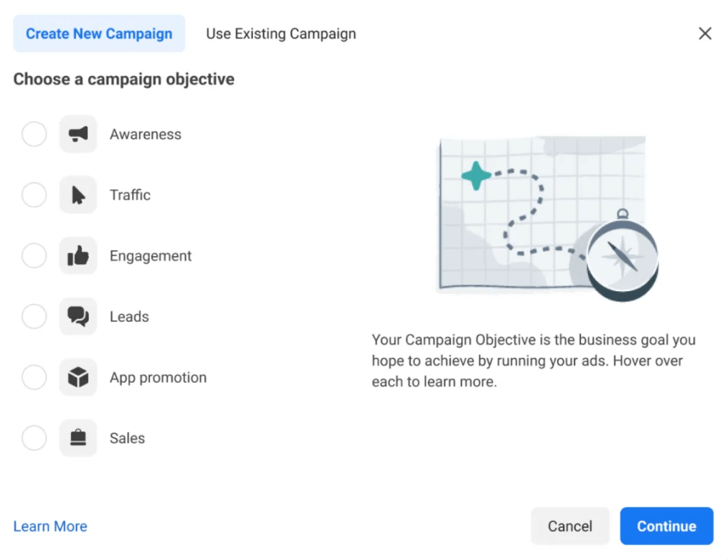Click the Cancel button
This screenshot has height=560, width=728.
569,526
